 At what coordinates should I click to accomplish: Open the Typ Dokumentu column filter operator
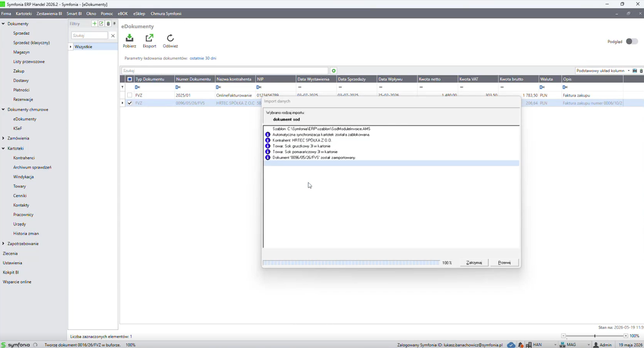pos(138,87)
